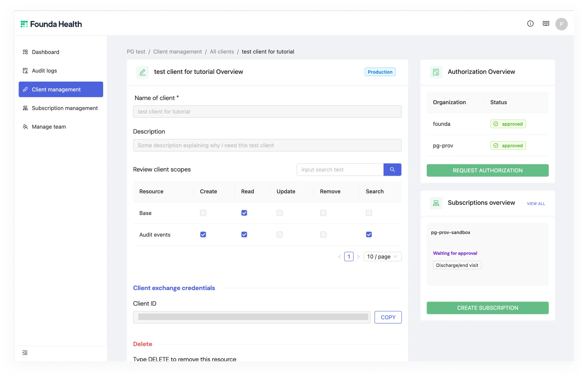
Task: Enable Update scope for Audit events
Action: [x=280, y=235]
